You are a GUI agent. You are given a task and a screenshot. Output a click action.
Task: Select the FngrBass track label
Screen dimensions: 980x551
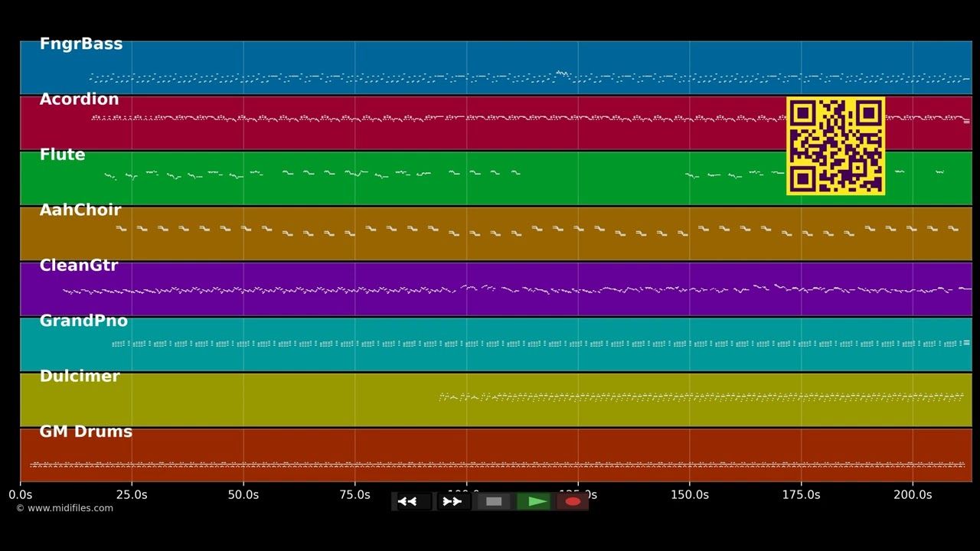[81, 44]
